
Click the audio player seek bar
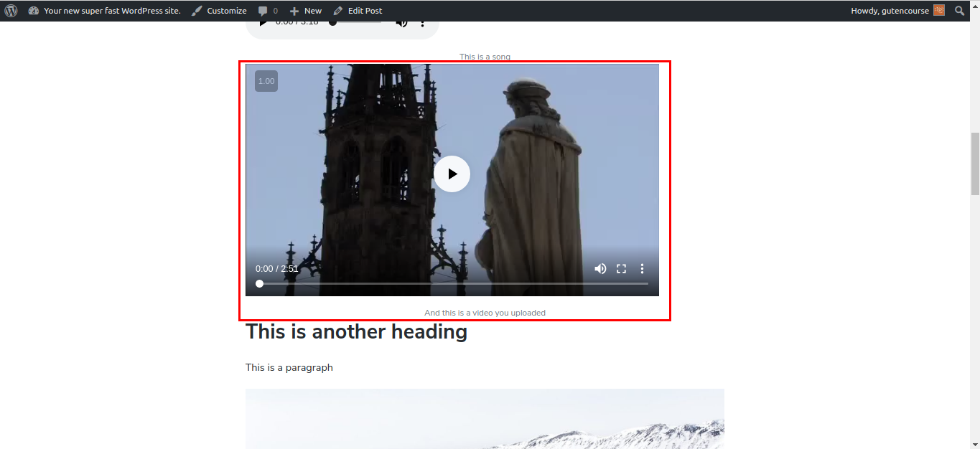(356, 22)
